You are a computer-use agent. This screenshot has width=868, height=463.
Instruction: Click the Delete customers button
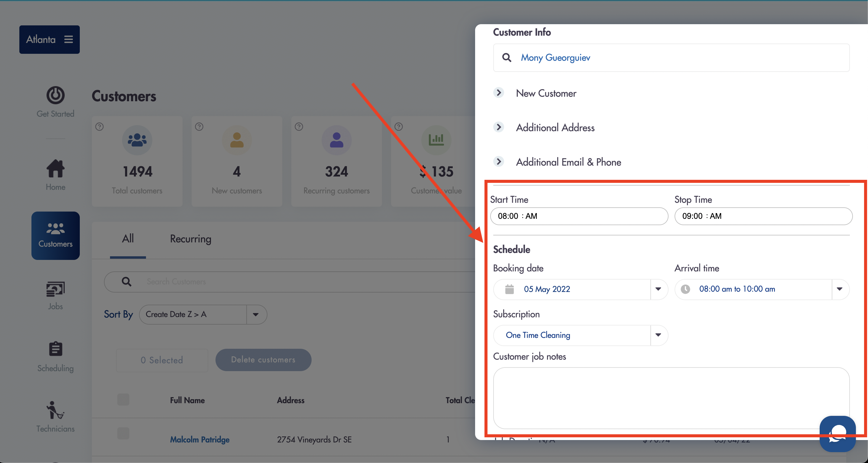tap(263, 360)
